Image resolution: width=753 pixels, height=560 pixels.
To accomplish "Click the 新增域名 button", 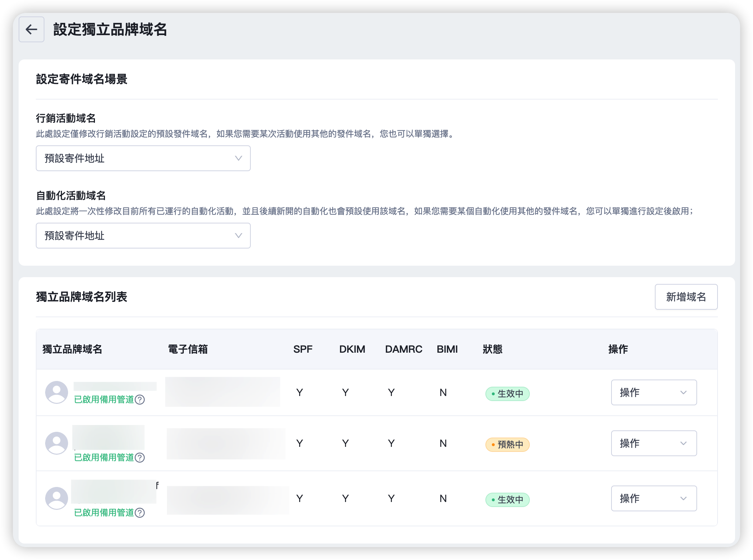I will tap(686, 296).
